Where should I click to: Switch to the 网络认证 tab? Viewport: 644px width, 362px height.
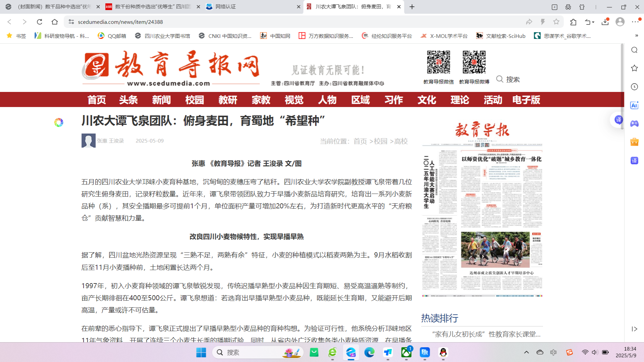coord(252,7)
